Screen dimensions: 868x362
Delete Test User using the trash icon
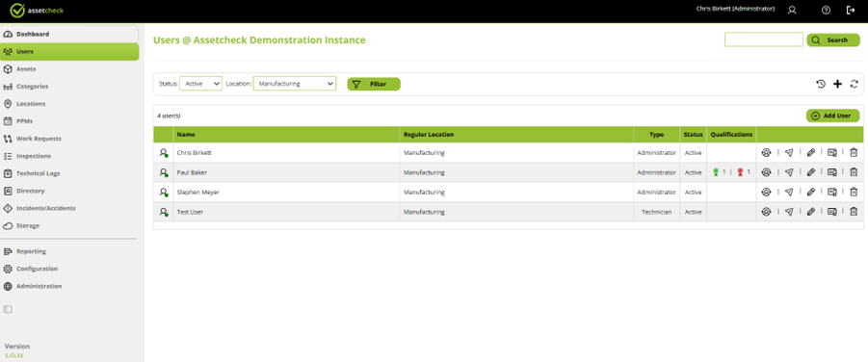854,212
